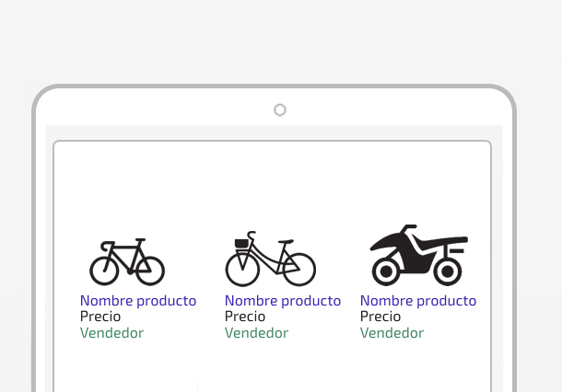Click Vendedor link under basket bicycle
Image resolution: width=562 pixels, height=392 pixels.
(256, 333)
